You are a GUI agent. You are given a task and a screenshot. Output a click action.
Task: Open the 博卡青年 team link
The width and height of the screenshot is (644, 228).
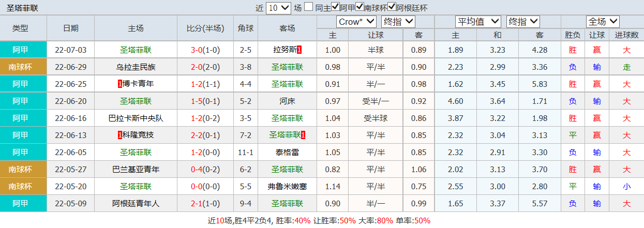pos(138,84)
